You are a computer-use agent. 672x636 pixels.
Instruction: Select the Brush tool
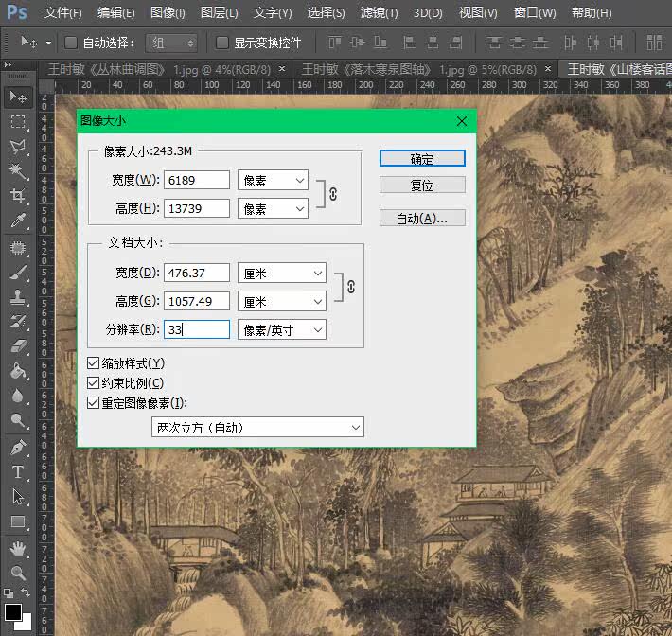[18, 273]
